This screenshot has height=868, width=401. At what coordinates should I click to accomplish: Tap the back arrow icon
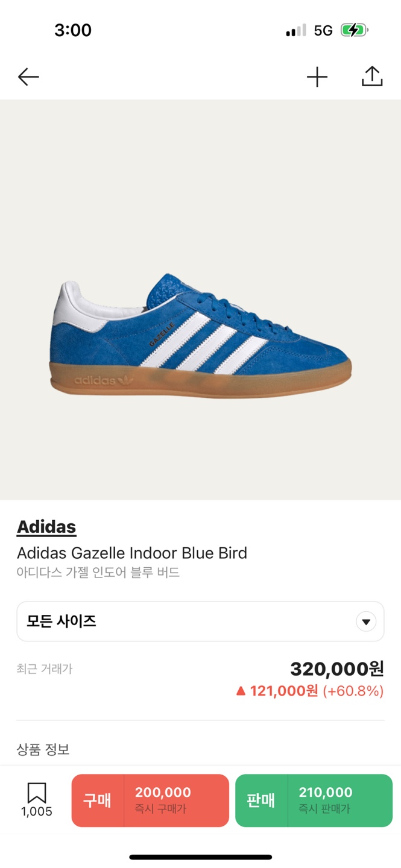point(28,77)
